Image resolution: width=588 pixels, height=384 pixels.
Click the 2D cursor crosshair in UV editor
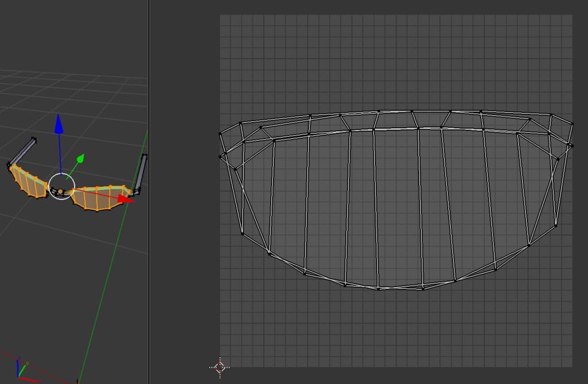coord(220,367)
